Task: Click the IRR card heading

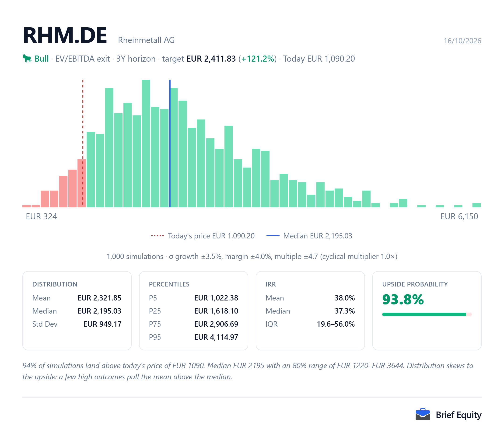Action: [x=271, y=284]
